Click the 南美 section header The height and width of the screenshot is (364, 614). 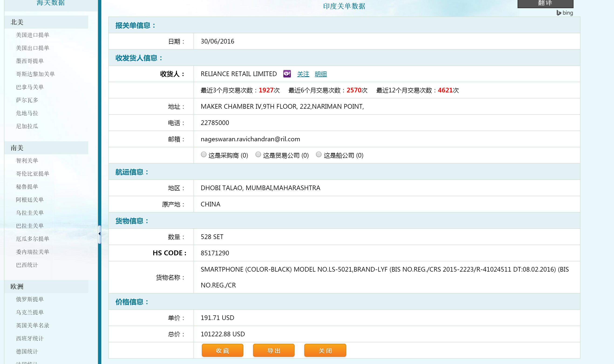coord(46,148)
